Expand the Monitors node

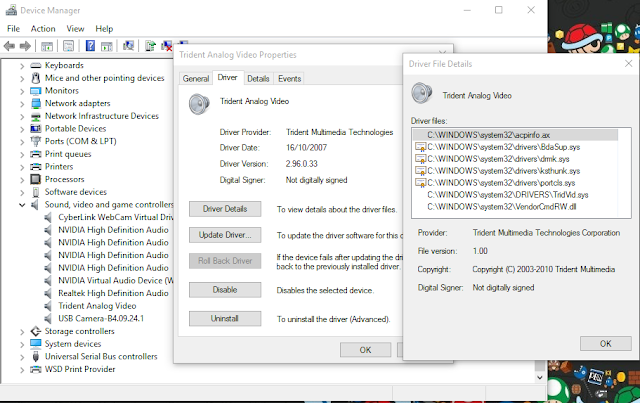(x=22, y=91)
